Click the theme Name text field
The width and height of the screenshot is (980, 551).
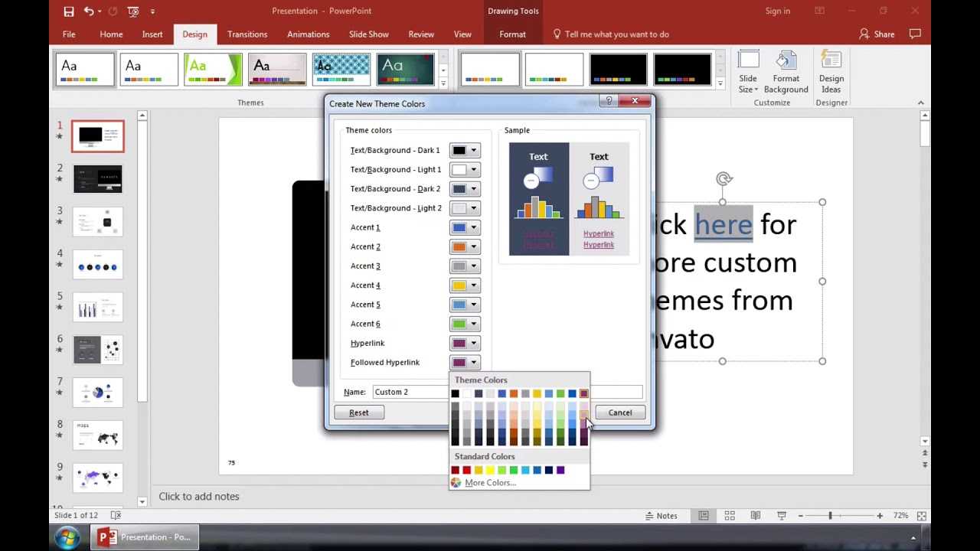[410, 392]
